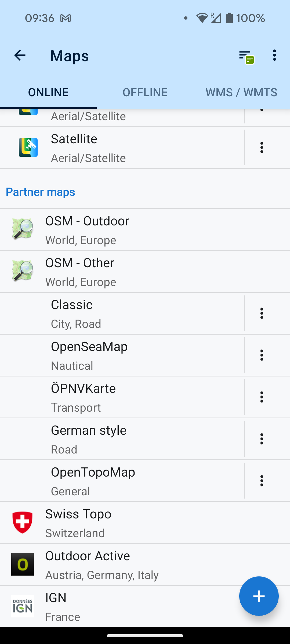Viewport: 290px width, 644px height.
Task: Collapse the OSM - Other group
Action: (x=145, y=272)
